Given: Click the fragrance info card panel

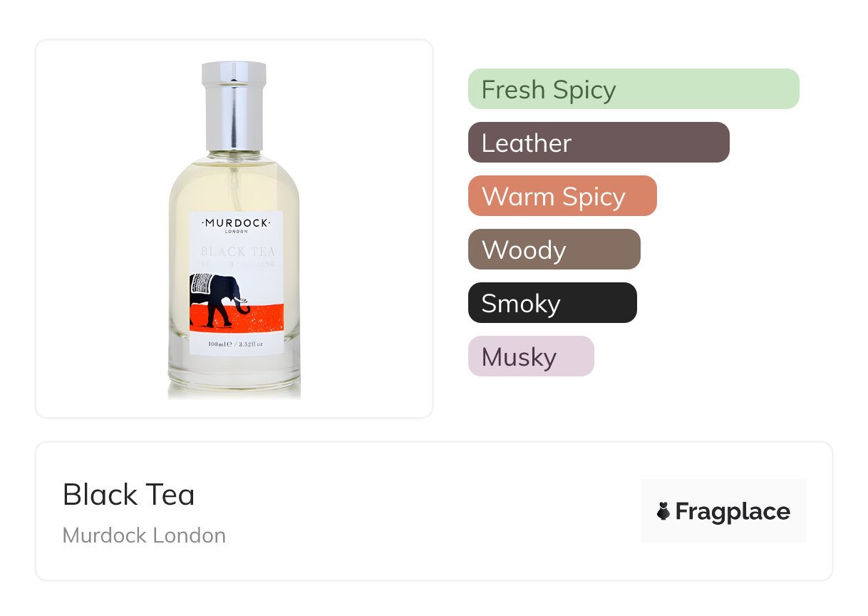Looking at the screenshot, I should click(x=434, y=511).
